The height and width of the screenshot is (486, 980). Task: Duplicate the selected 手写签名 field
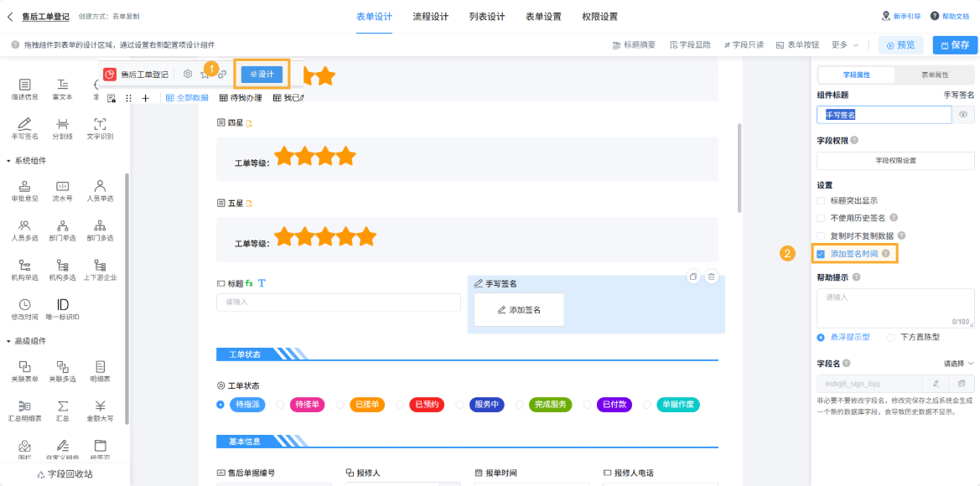point(692,277)
